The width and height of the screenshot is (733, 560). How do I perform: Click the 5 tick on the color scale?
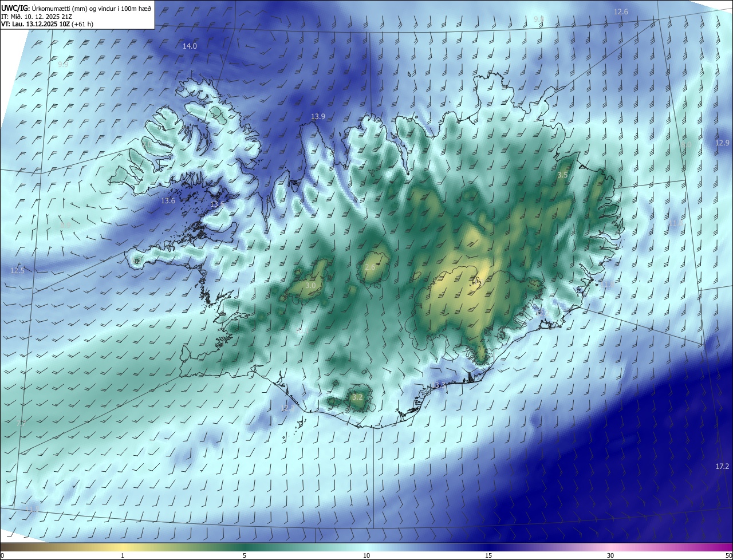(x=245, y=555)
